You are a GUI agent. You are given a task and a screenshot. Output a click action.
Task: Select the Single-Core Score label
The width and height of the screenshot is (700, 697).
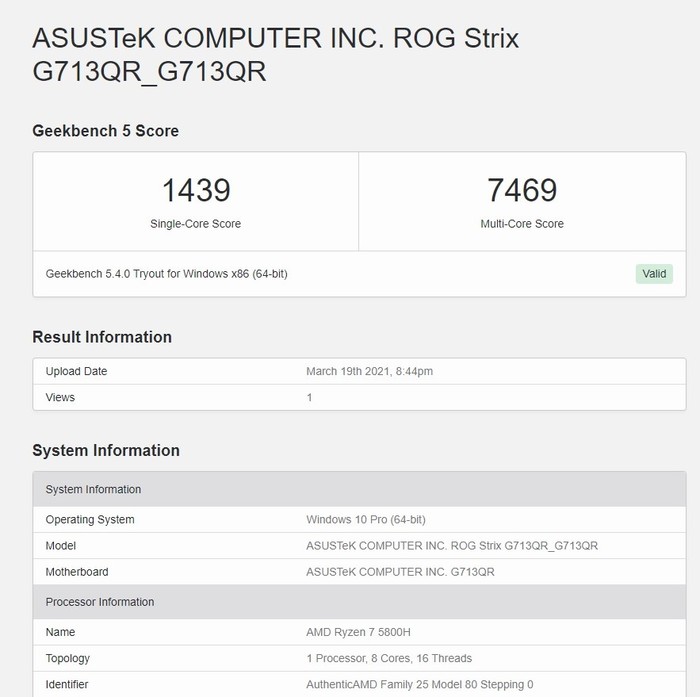[x=196, y=224]
